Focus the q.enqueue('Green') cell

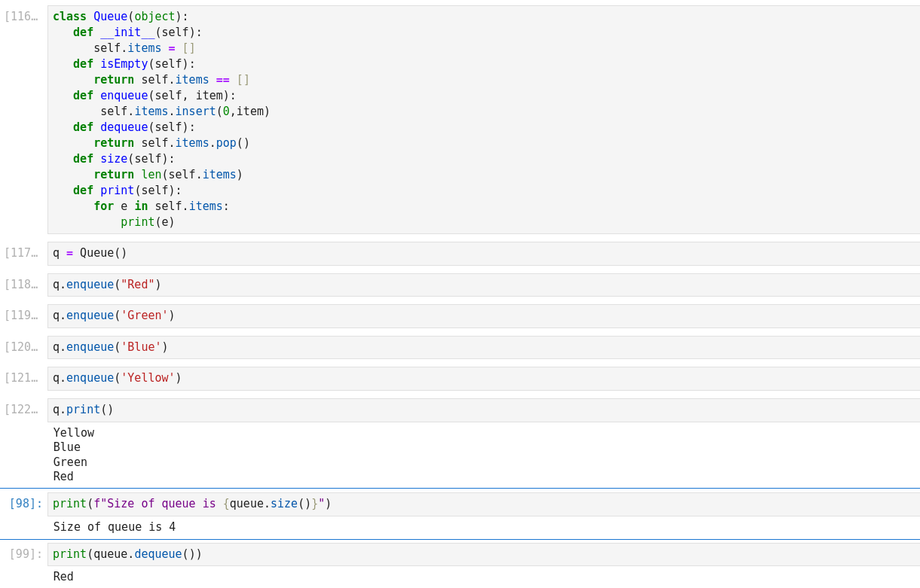(482, 316)
